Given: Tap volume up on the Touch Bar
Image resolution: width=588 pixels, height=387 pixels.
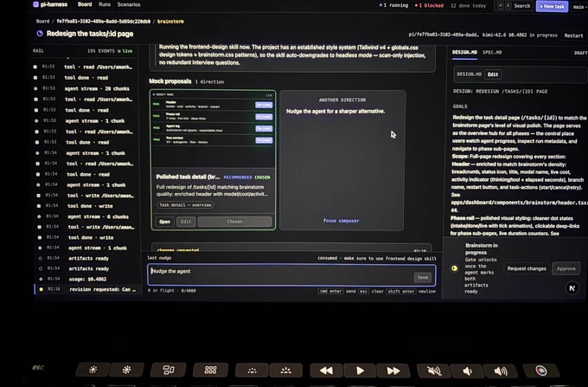Looking at the screenshot, I should click(x=501, y=371).
